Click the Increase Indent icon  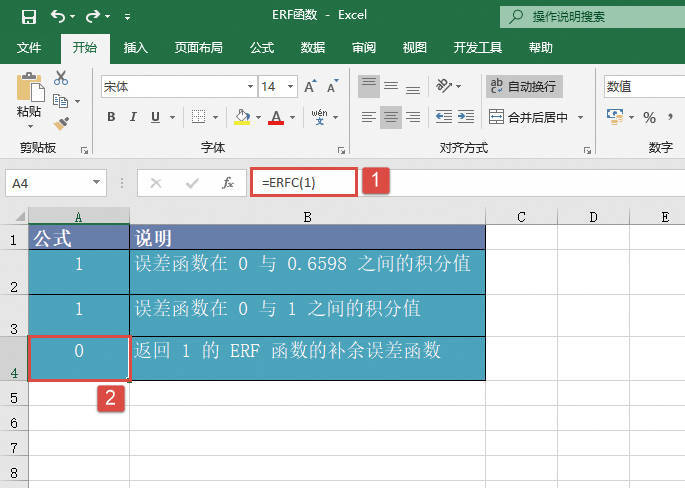(467, 117)
